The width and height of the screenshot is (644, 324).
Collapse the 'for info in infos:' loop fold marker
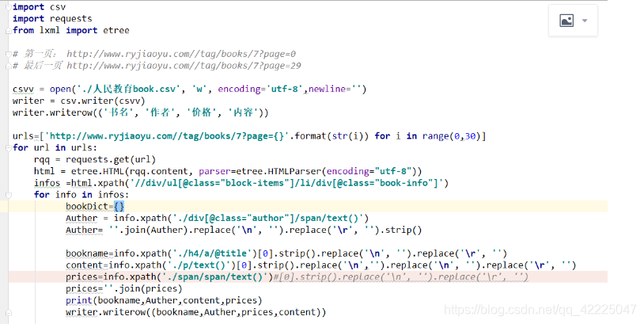(x=8, y=195)
